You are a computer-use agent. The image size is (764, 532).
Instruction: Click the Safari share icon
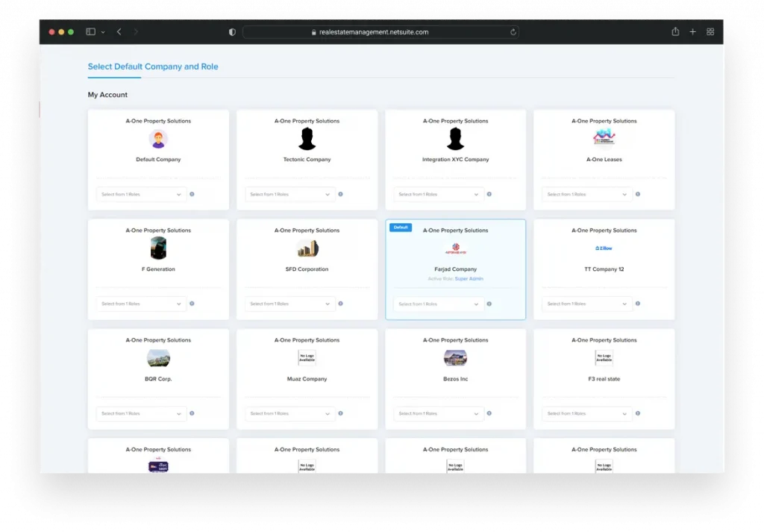tap(675, 32)
